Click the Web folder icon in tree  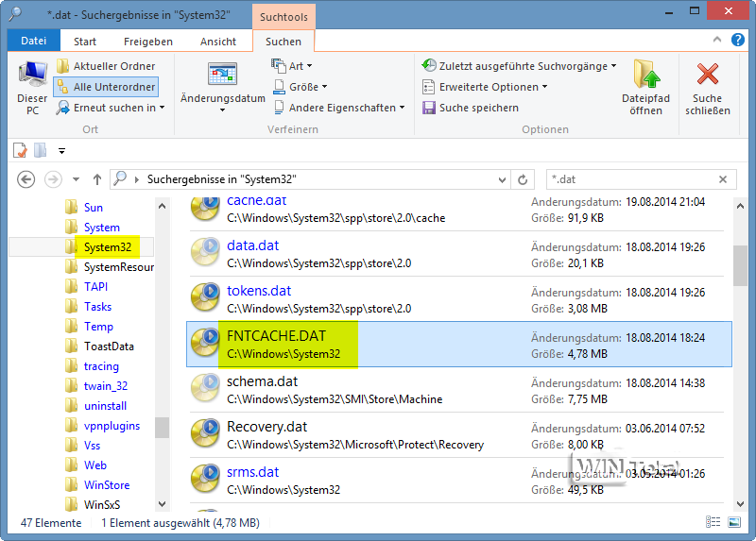point(72,465)
